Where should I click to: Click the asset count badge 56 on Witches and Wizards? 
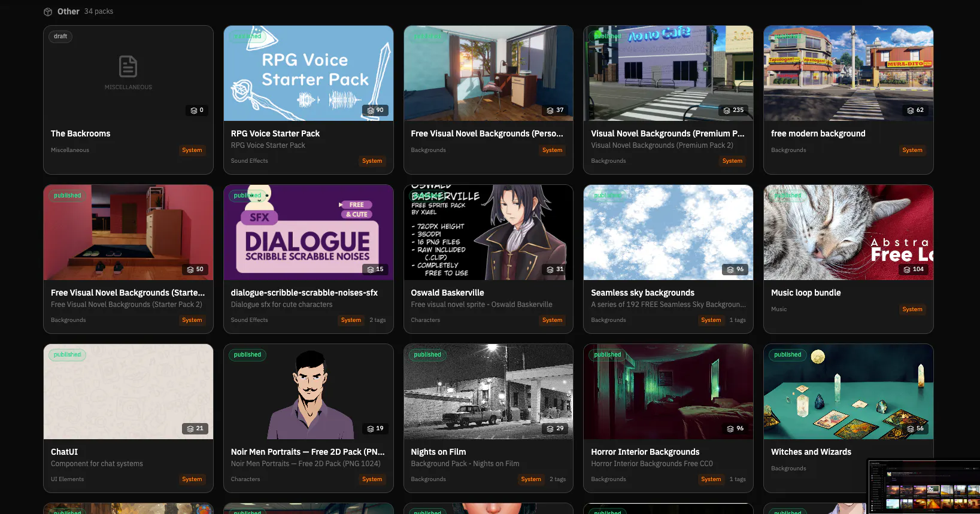click(915, 428)
